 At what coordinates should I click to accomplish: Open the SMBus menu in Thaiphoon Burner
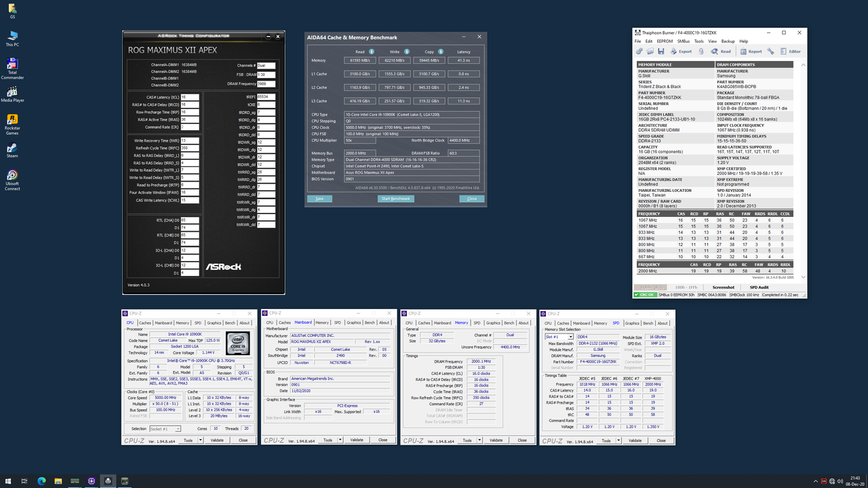683,41
